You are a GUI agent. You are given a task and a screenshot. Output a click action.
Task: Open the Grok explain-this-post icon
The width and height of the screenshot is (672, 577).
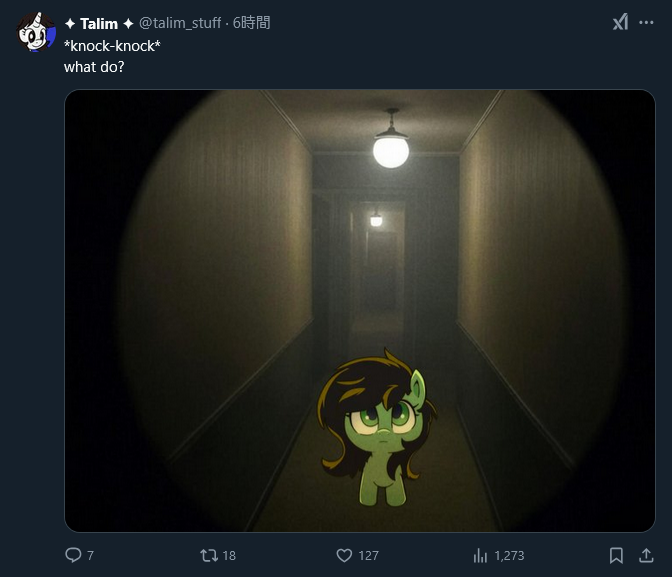coord(620,22)
